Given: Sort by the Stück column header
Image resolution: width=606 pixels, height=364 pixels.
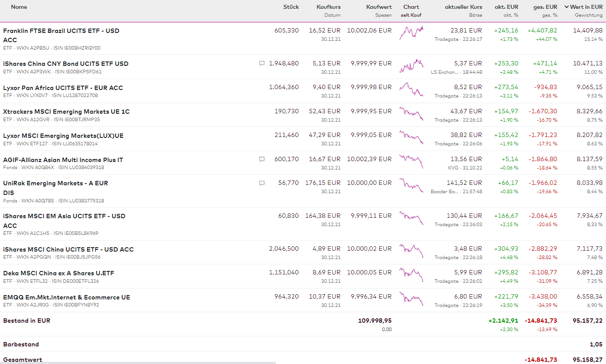Looking at the screenshot, I should click(291, 7).
